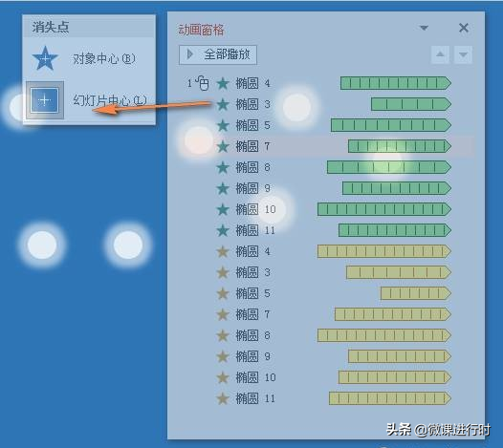
Task: Click the mouse-click trigger icon next to number 1
Action: click(x=203, y=83)
